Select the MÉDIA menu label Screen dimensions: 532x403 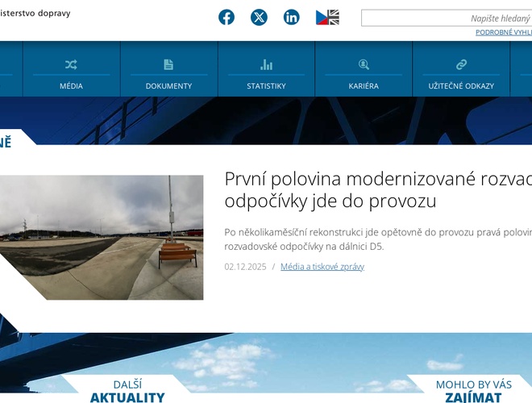coord(71,85)
